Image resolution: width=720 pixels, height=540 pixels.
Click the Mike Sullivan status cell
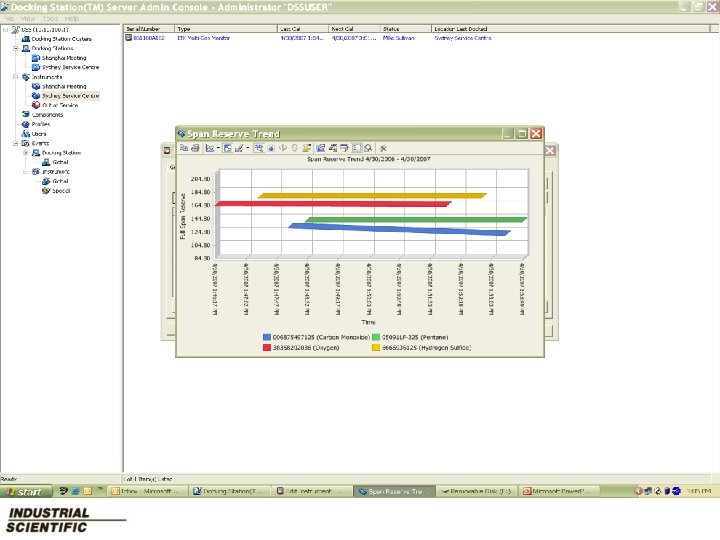click(x=399, y=38)
